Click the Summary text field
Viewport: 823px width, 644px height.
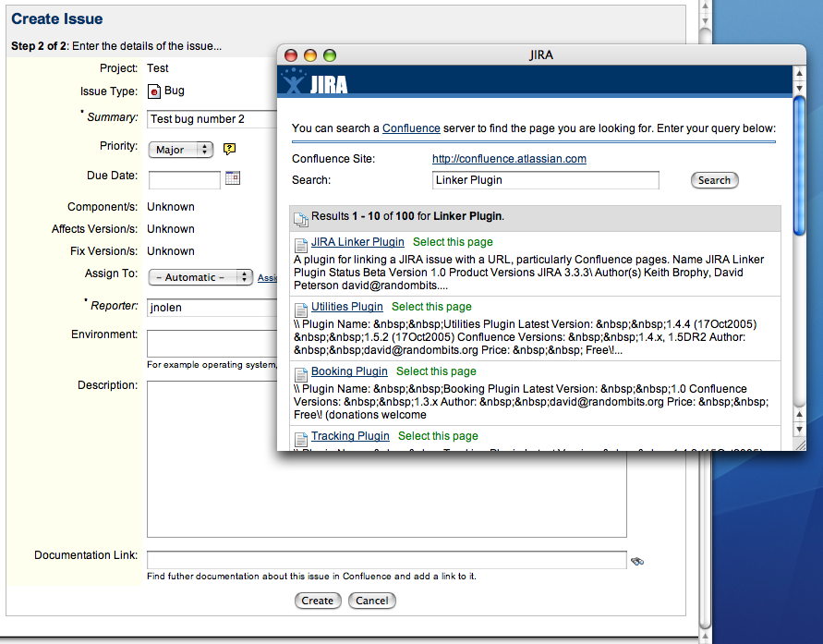click(x=212, y=119)
